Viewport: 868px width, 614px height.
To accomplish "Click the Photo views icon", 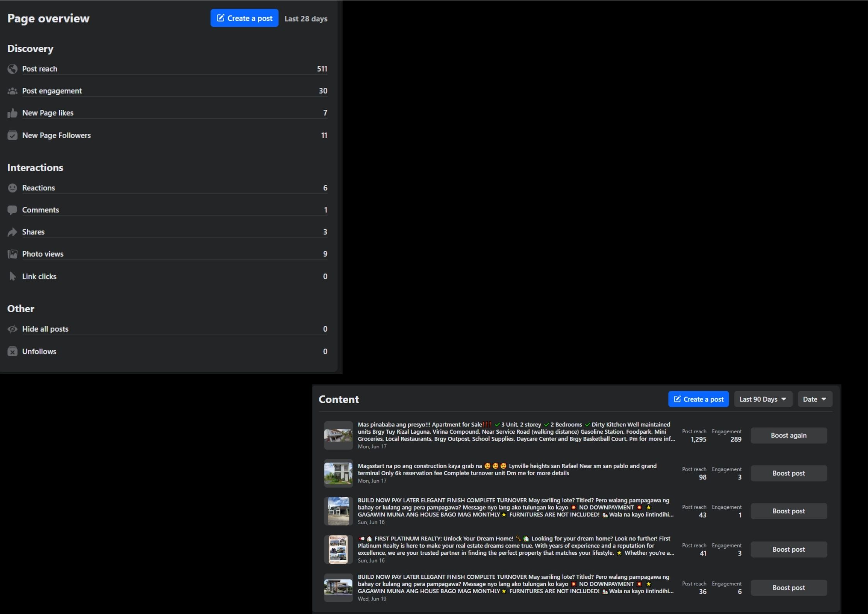I will point(12,254).
